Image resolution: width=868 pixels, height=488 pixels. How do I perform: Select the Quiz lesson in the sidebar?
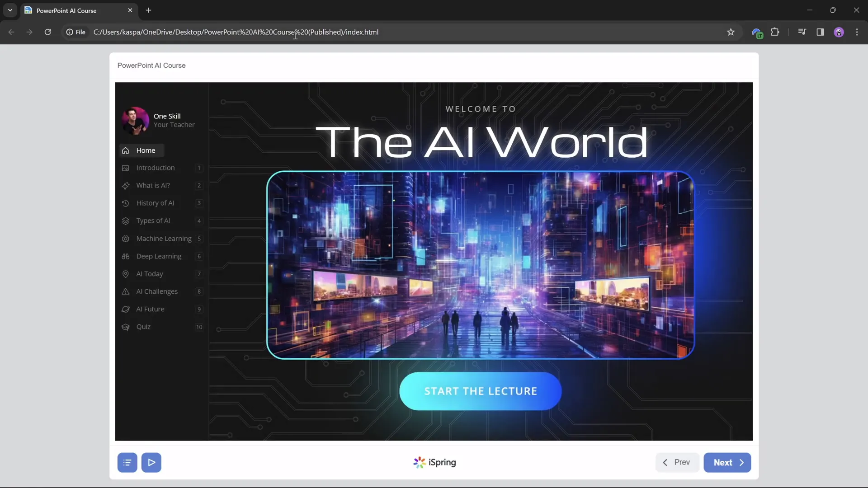point(144,327)
